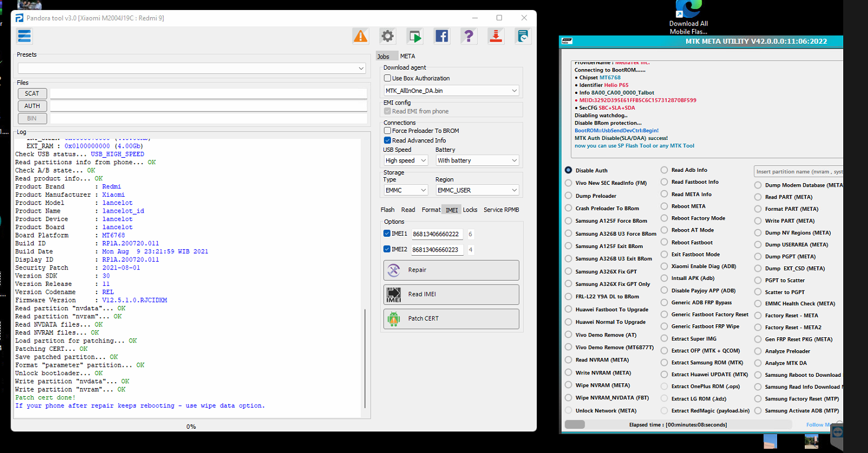Click the purple question mark help icon
This screenshot has width=868, height=453.
pyautogui.click(x=468, y=36)
